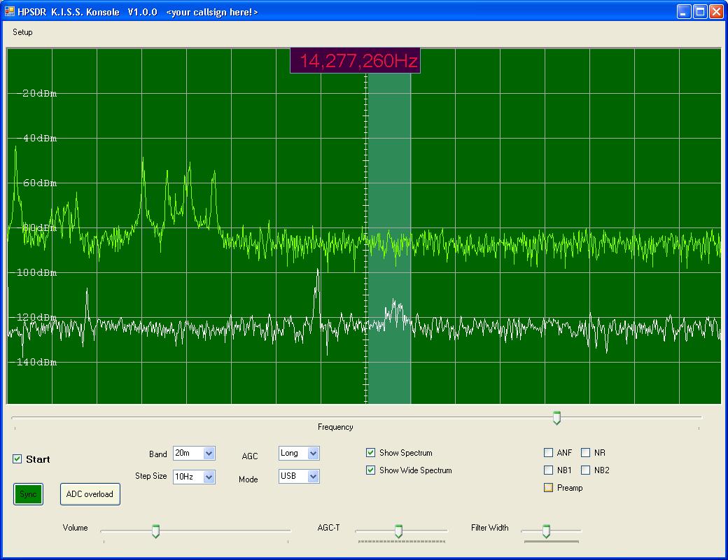728x560 pixels.
Task: Expand the AGC dropdown set to Long
Action: tap(313, 454)
